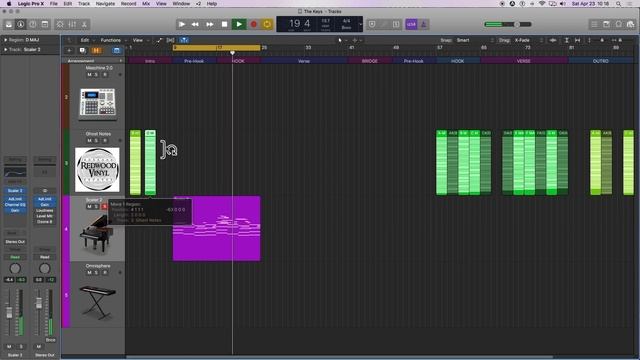The image size is (640, 360).
Task: Toggle the orange global tracks button
Action: (96, 50)
